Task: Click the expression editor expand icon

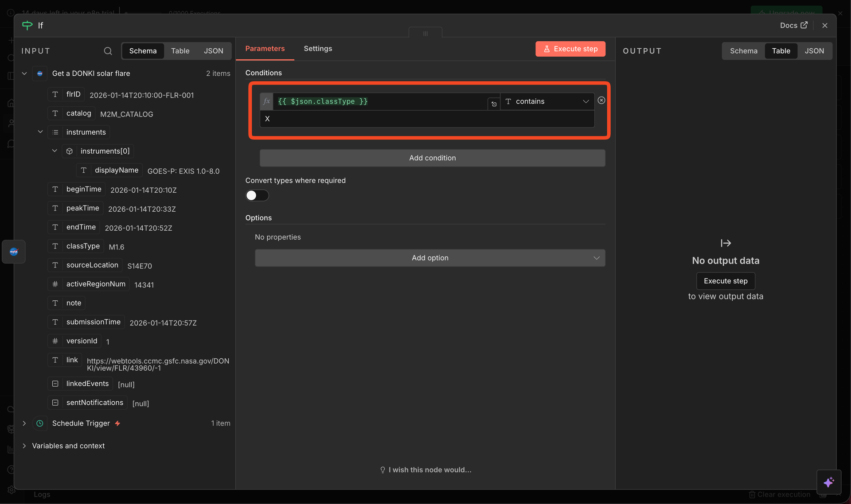Action: point(494,104)
